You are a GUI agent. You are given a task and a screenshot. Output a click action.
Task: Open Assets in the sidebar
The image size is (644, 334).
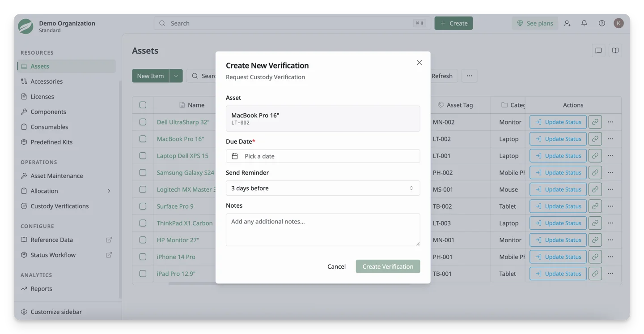[67, 66]
